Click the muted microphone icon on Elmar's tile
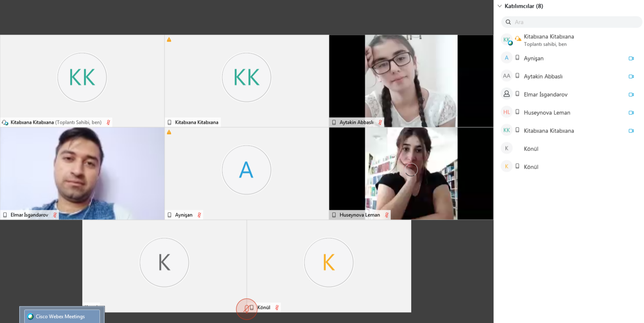This screenshot has width=644, height=323. coord(55,215)
